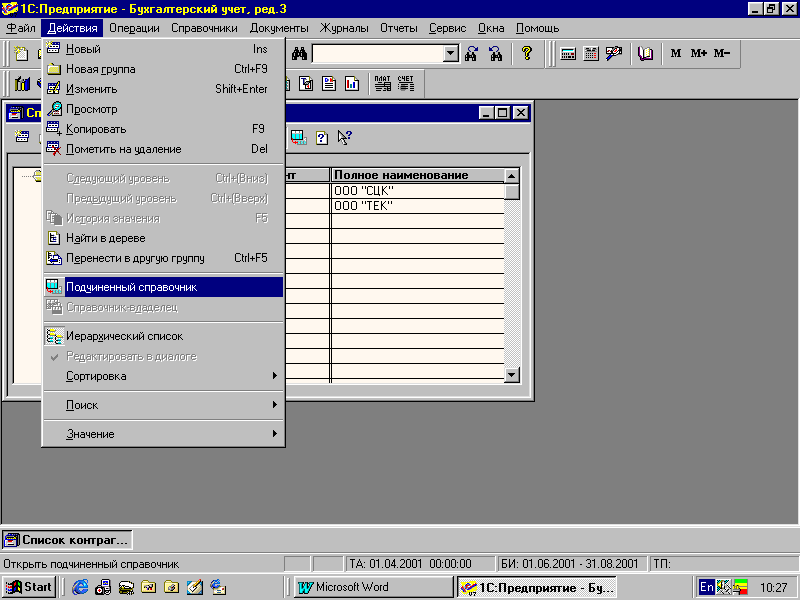Expand the Значение submenu
Viewport: 800px width, 600px height.
point(163,434)
